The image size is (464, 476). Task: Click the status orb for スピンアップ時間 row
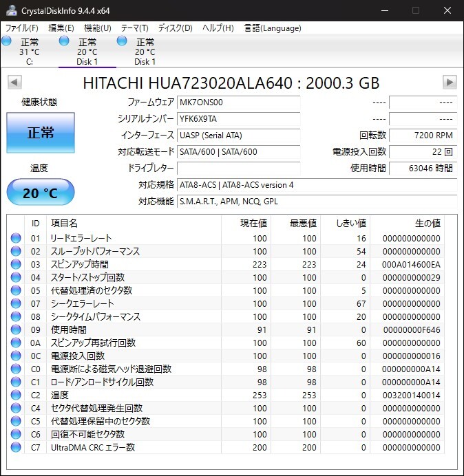pyautogui.click(x=16, y=264)
